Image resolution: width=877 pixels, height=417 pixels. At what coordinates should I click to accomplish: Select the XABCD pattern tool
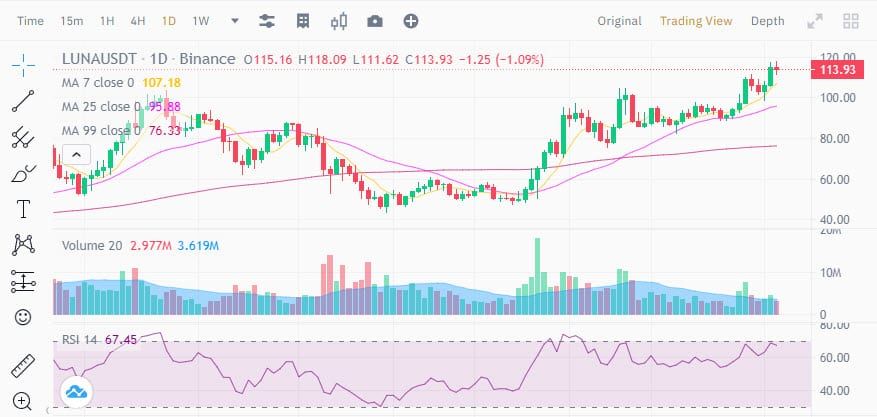(x=23, y=245)
